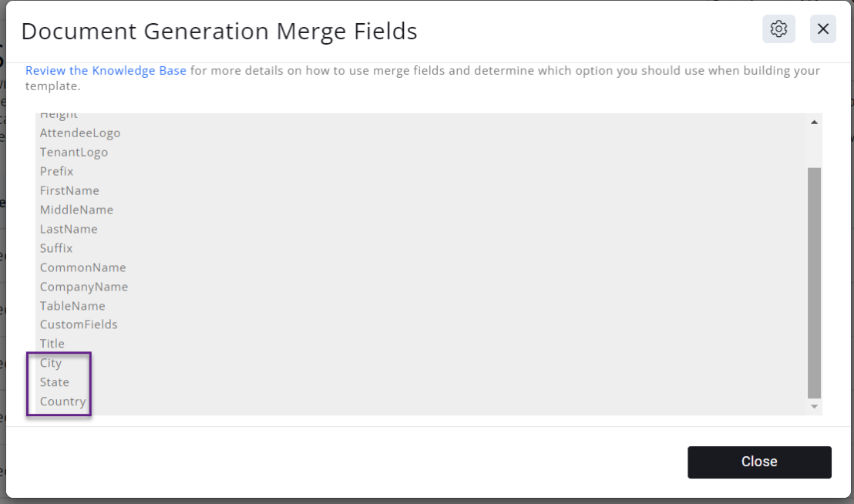Click the TableName merge field

72,306
